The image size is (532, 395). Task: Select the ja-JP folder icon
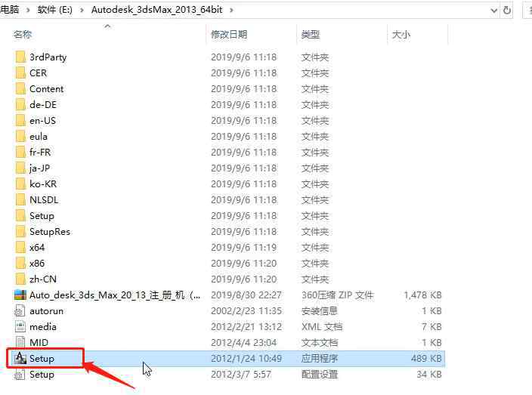click(20, 168)
